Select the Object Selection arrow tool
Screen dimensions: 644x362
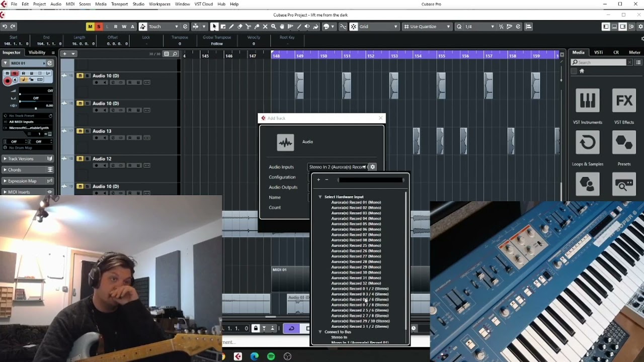click(x=214, y=27)
